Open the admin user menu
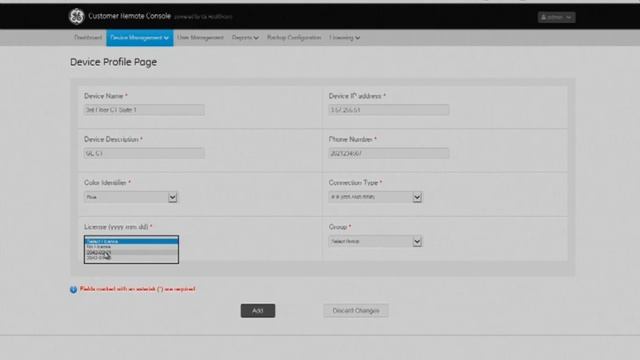 (x=556, y=17)
